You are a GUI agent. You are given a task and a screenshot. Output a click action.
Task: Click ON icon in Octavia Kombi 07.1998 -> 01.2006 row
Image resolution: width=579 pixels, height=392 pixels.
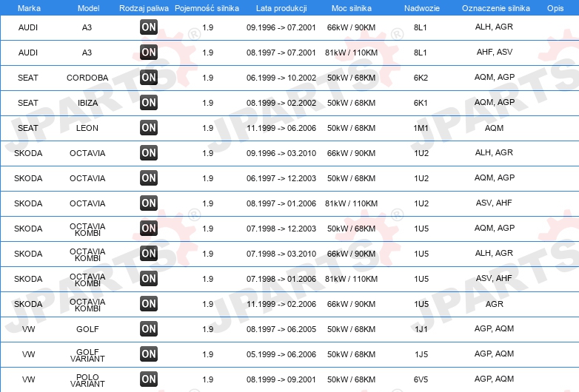(x=149, y=278)
